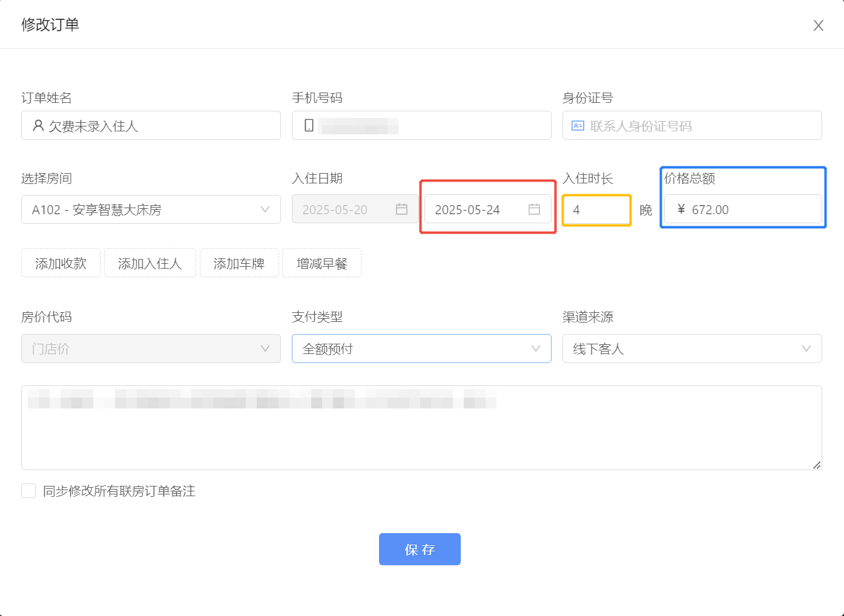Open calendar icon for checkout date 2025-05-24

534,209
